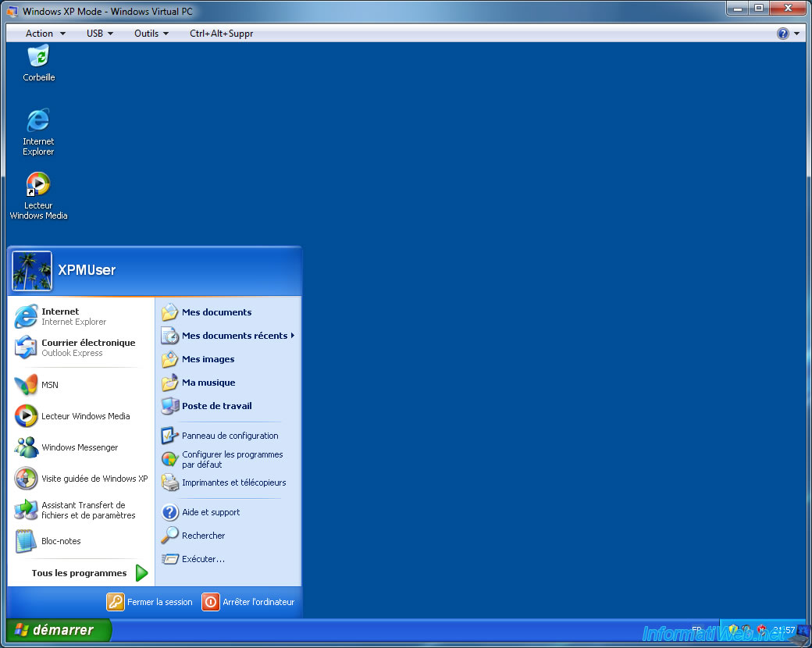Screen dimensions: 812x648
Task: Open the Corbeille recycle bin desktop icon
Action: pos(38,63)
